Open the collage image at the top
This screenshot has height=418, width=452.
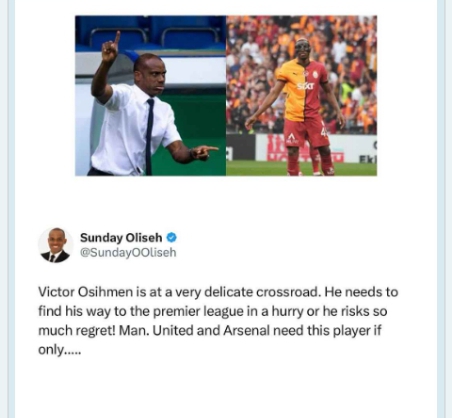pos(226,96)
